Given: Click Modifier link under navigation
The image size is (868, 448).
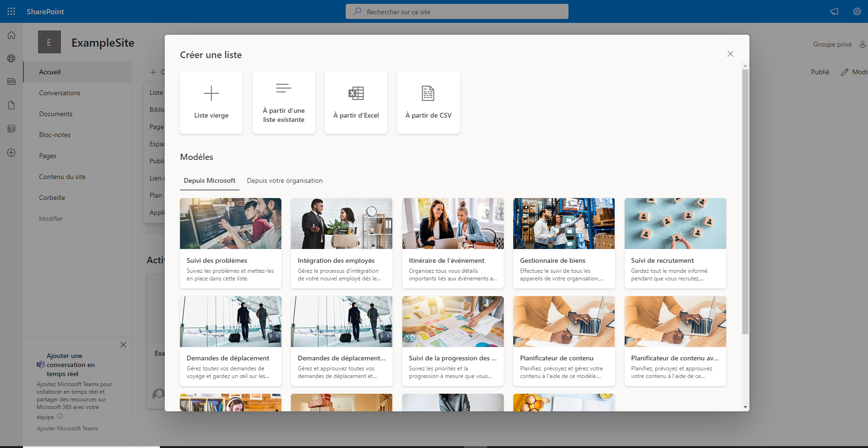Looking at the screenshot, I should (x=51, y=219).
